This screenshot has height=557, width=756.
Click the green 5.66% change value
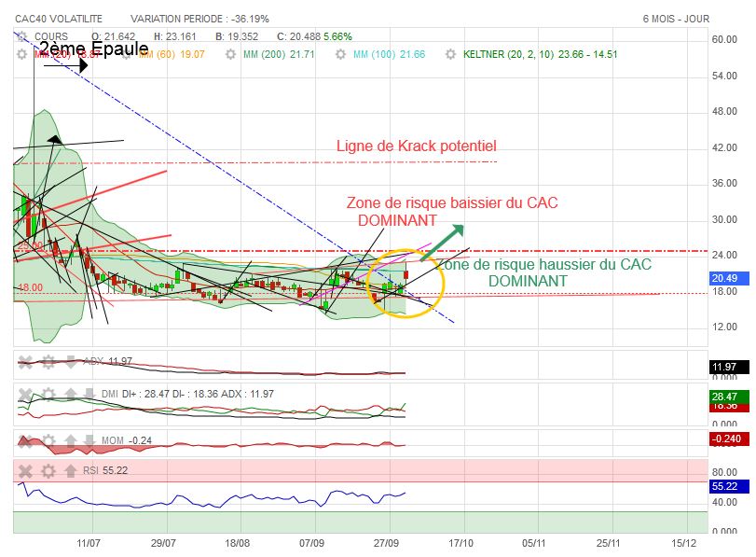[337, 36]
